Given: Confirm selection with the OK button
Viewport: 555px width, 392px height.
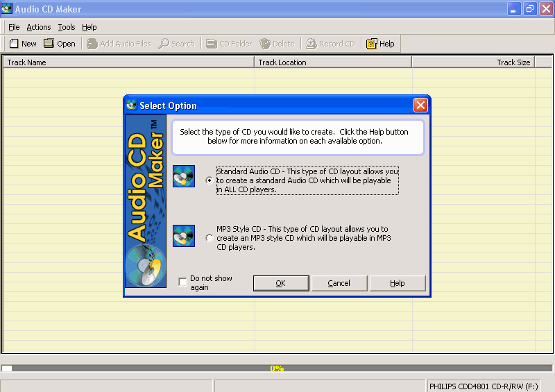Looking at the screenshot, I should 281,283.
